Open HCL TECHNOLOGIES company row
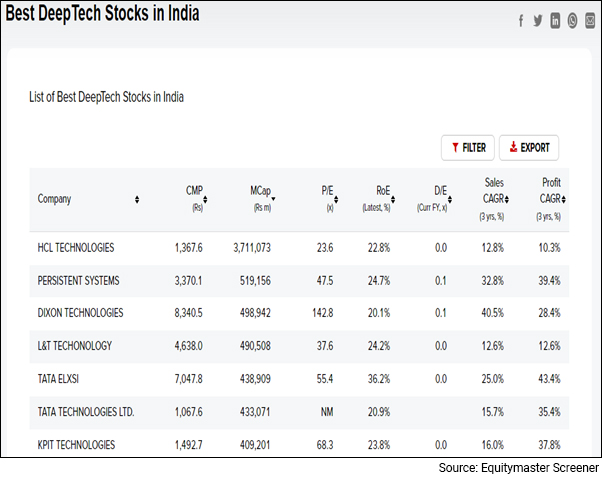602x478 pixels. pyautogui.click(x=76, y=247)
